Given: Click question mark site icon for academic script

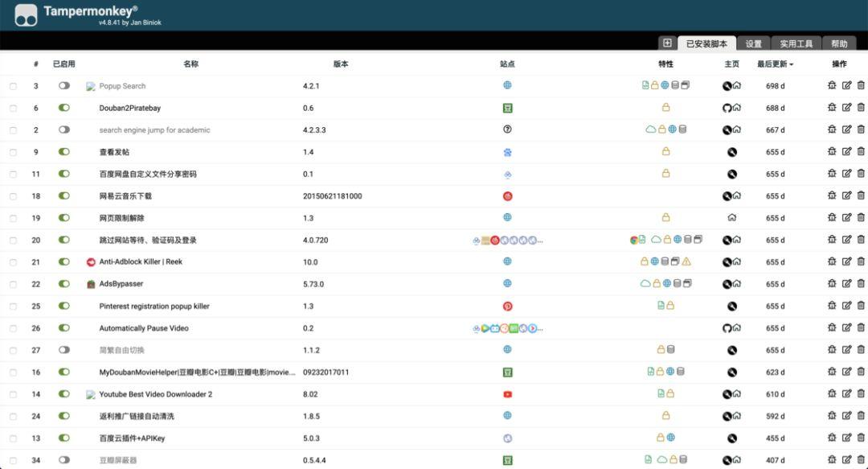Looking at the screenshot, I should (x=507, y=130).
